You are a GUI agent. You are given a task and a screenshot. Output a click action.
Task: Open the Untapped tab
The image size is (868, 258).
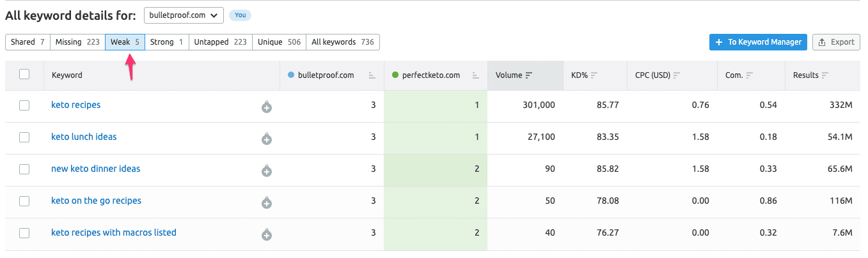click(220, 42)
